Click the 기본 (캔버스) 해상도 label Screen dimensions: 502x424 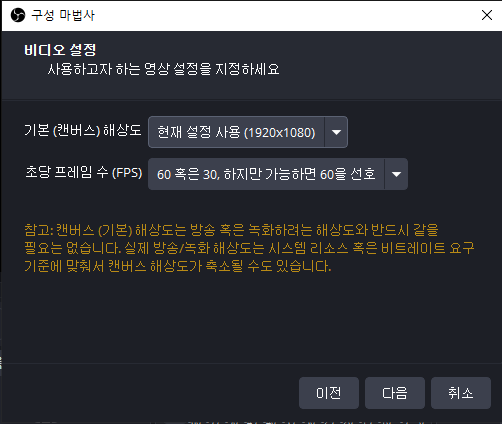coord(83,130)
